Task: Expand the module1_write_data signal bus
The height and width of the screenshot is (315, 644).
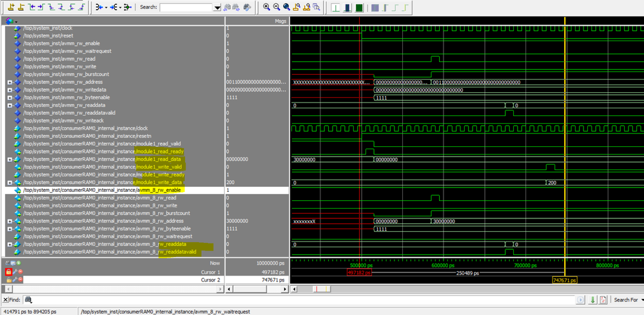Action: click(10, 182)
